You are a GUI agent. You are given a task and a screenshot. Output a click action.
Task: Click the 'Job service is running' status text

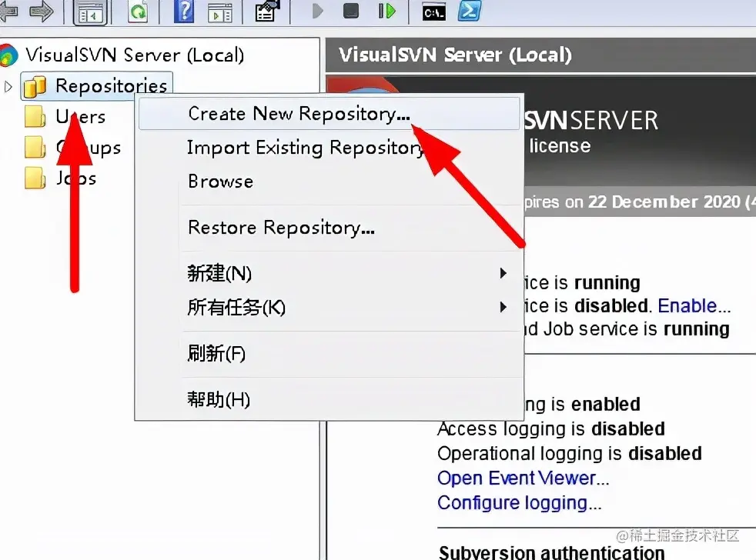(637, 329)
